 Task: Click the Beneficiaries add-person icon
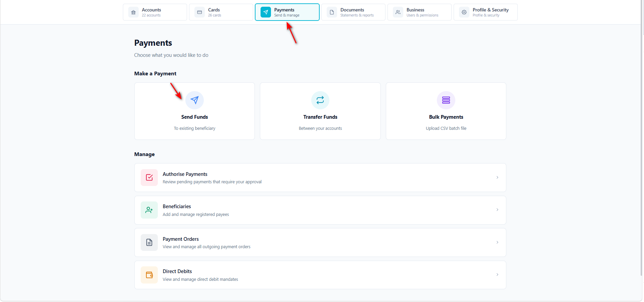(x=149, y=210)
